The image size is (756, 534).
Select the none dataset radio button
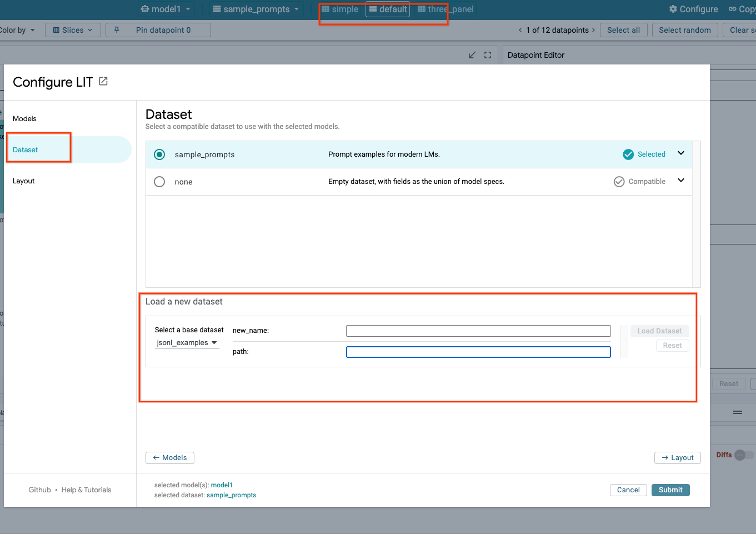point(159,182)
